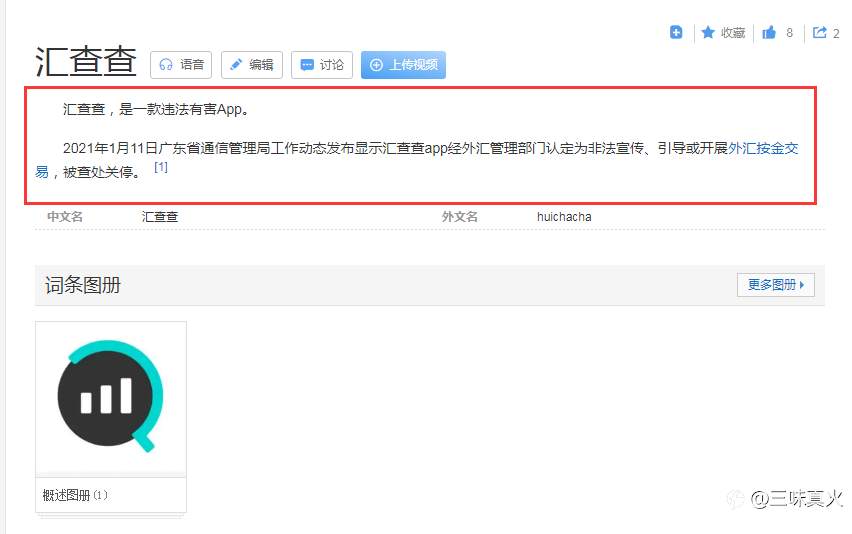This screenshot has height=534, width=852.
Task: Click the 外文名 field label
Action: click(x=460, y=217)
